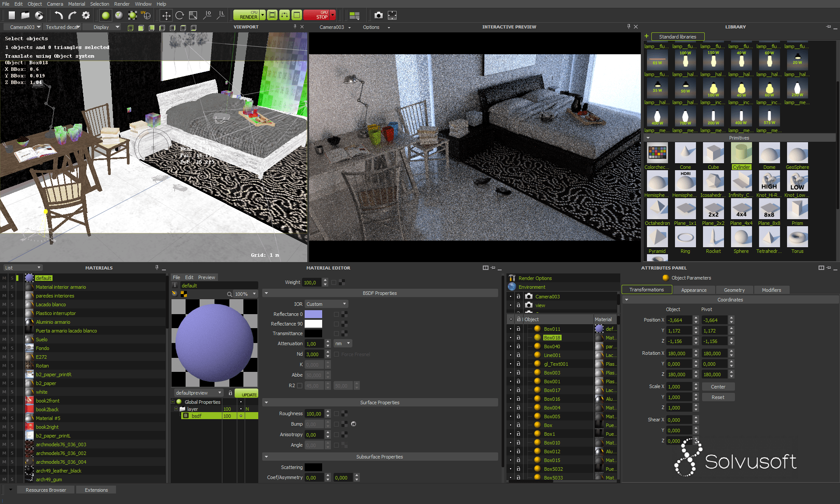This screenshot has width=840, height=504.
Task: Click the Standard libraries button
Action: [x=678, y=37]
